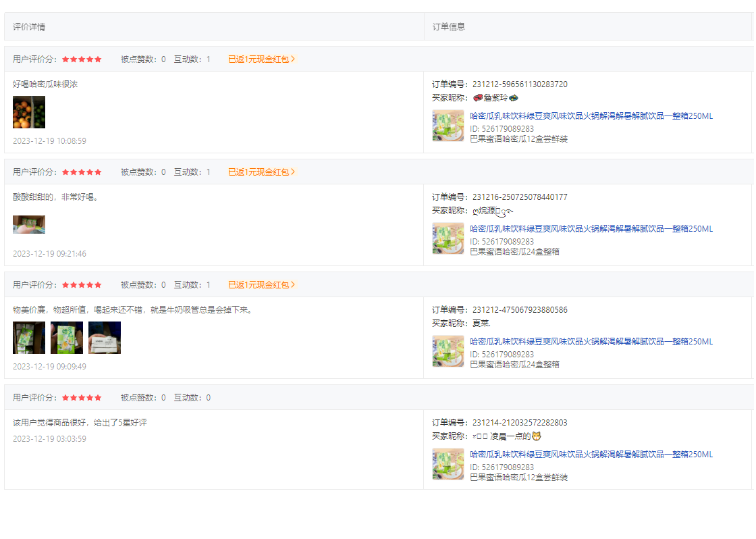Expand third review's 已返1元现金红包 link
Viewport: 756px width, 539px height.
[x=261, y=285]
